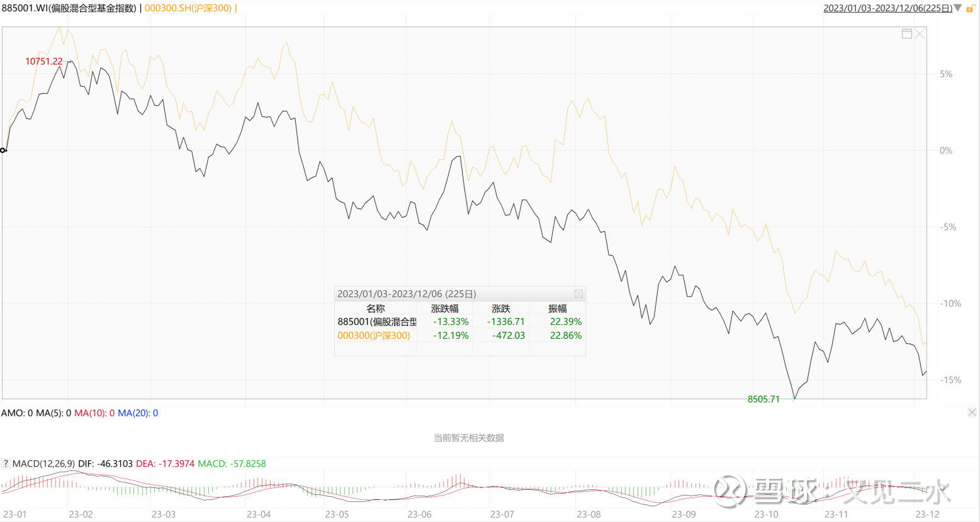Click the green MACD: -57.8258 value
Screen dimensions: 980x522
coord(232,463)
